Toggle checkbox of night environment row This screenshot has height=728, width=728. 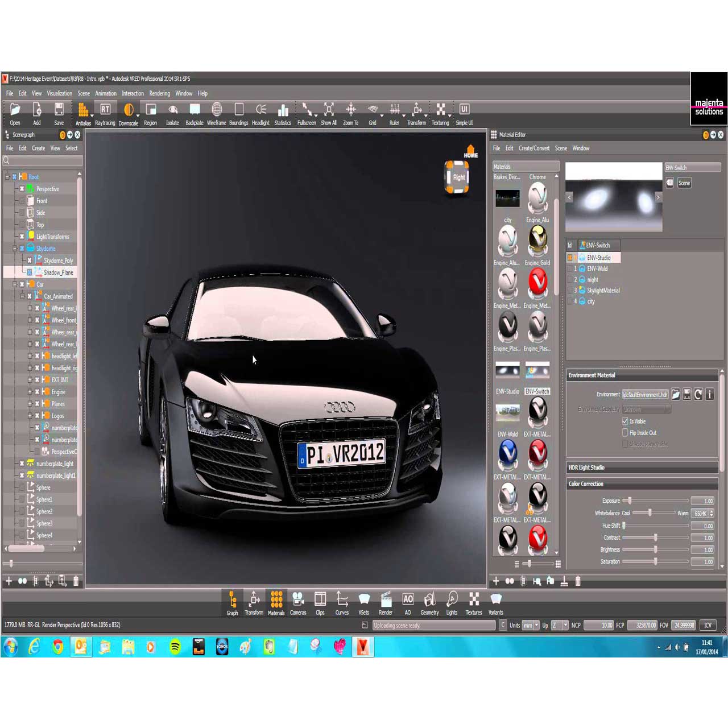click(x=570, y=280)
